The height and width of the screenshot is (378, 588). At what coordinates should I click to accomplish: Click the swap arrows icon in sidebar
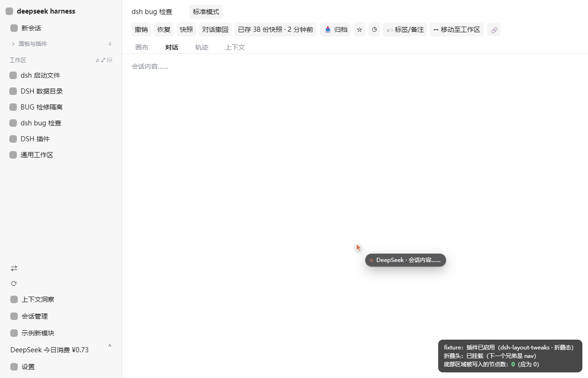click(x=14, y=268)
